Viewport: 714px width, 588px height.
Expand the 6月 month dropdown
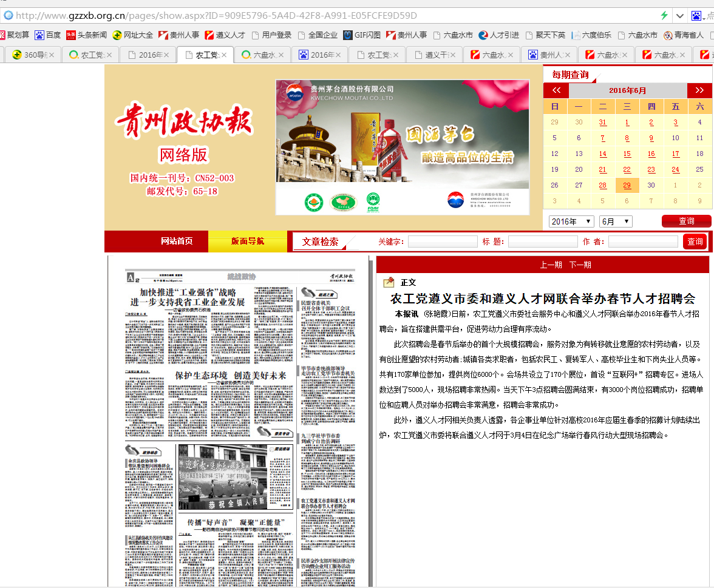pos(616,221)
